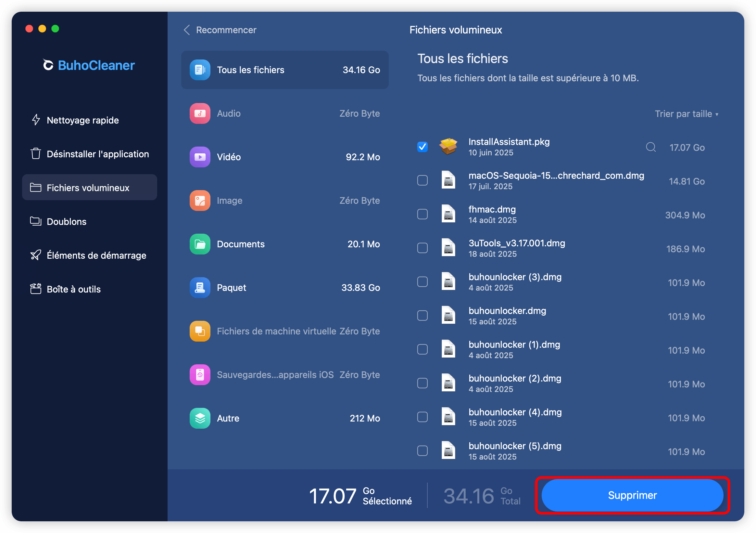Click the Boîte à outils icon
756x533 pixels.
point(36,289)
